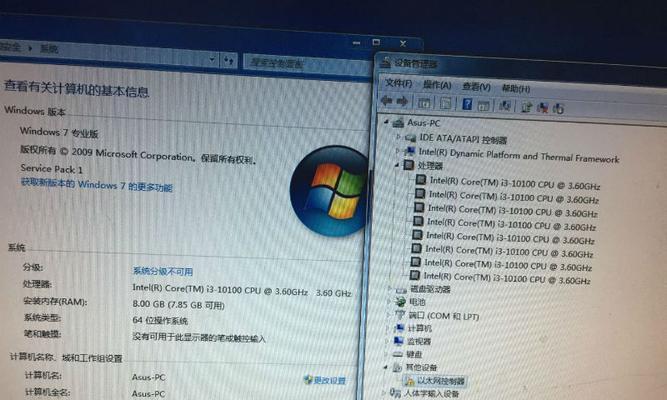Click the 没有可用于此显示器的笔或触控输入 text
This screenshot has width=667, height=400.
tap(199, 338)
